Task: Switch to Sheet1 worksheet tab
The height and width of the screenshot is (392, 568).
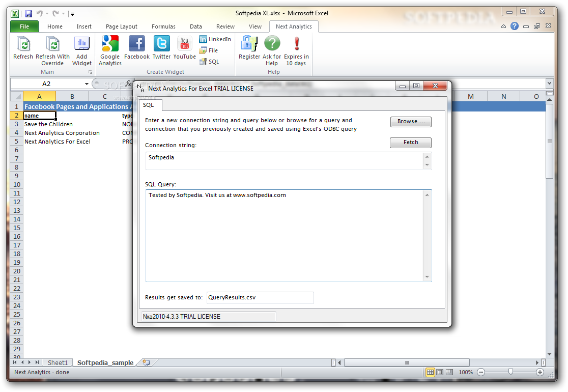Action: (x=58, y=362)
